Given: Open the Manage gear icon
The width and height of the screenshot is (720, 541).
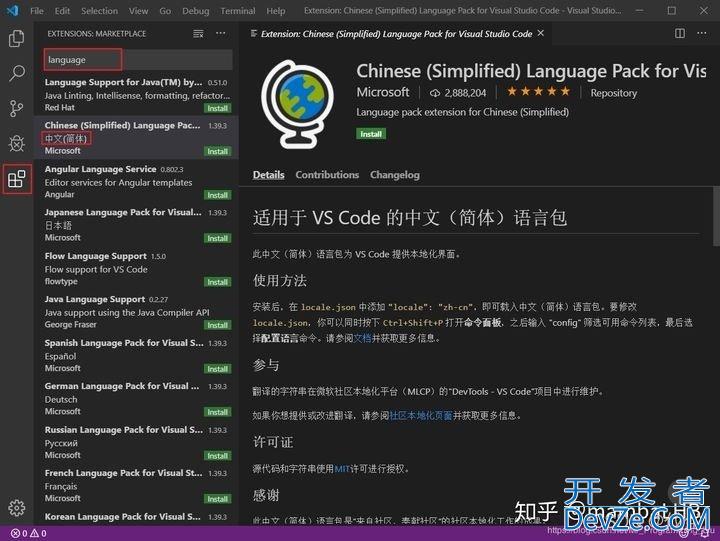Looking at the screenshot, I should pyautogui.click(x=17, y=507).
